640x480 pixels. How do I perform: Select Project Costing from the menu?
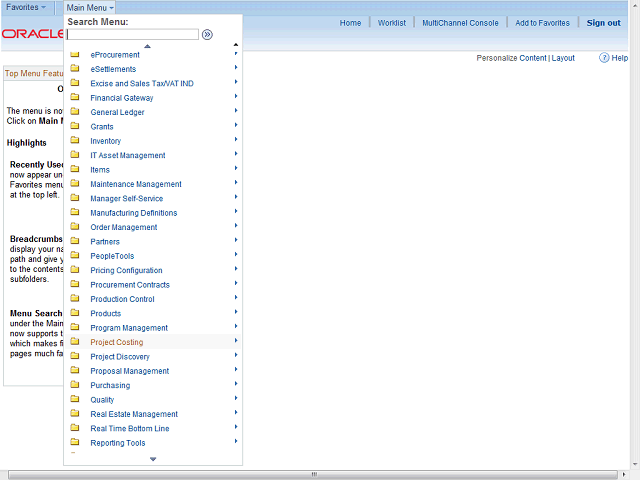click(x=117, y=342)
